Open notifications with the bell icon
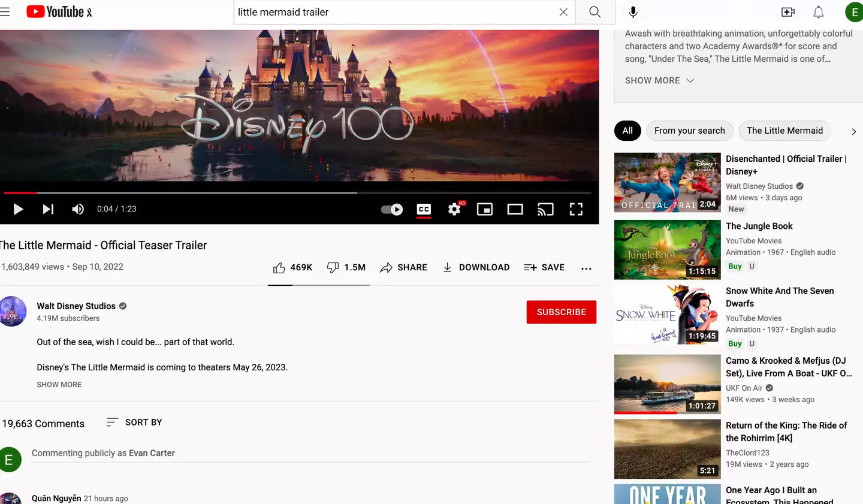The height and width of the screenshot is (504, 863). [x=818, y=11]
